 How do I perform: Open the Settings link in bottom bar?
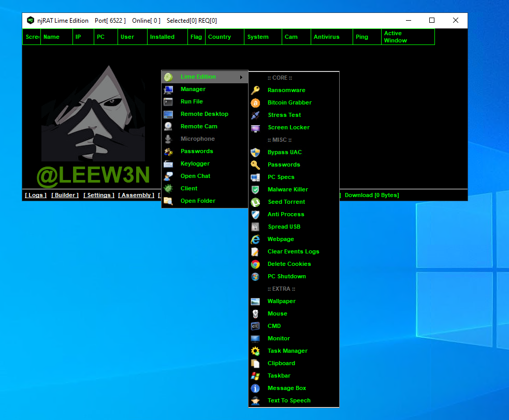pos(99,195)
